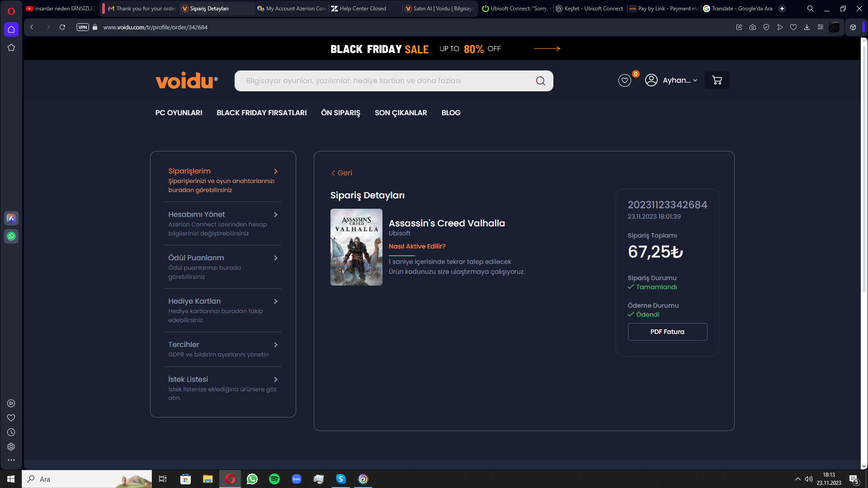Open Opera sidebar history clock icon
Screen dimensions: 868x488
point(11,432)
